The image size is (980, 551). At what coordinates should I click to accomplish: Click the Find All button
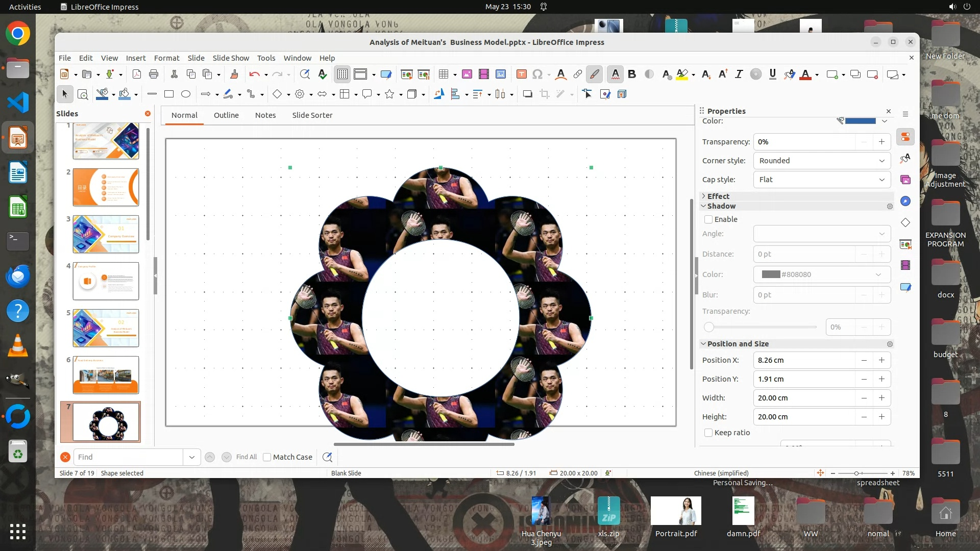point(246,457)
